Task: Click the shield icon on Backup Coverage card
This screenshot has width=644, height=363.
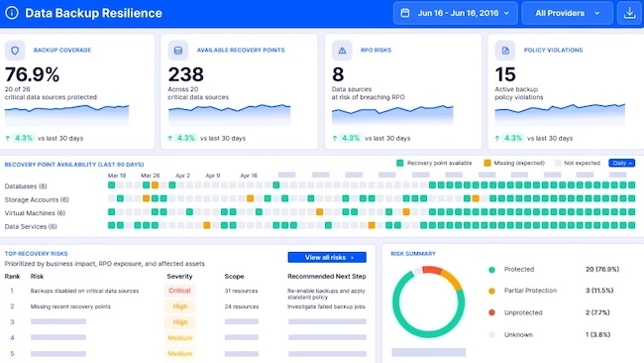Action: pos(15,51)
